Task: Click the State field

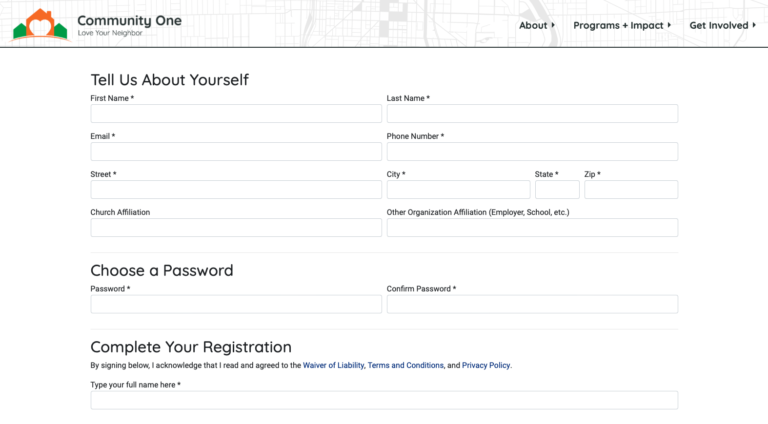Action: point(557,190)
